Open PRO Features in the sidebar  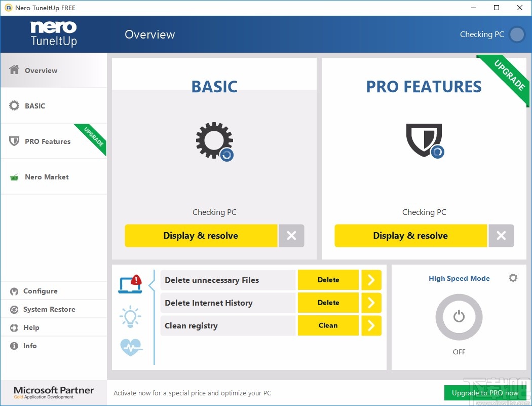54,141
